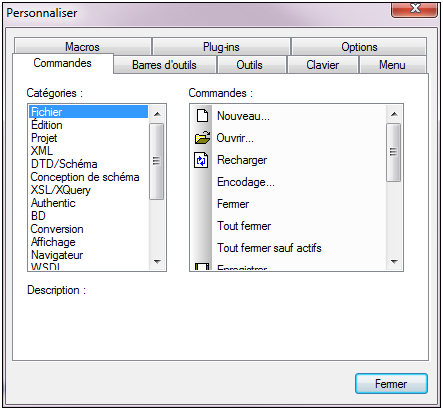Select the Fichier category
Viewport: 443px width, 410px height.
[88, 112]
